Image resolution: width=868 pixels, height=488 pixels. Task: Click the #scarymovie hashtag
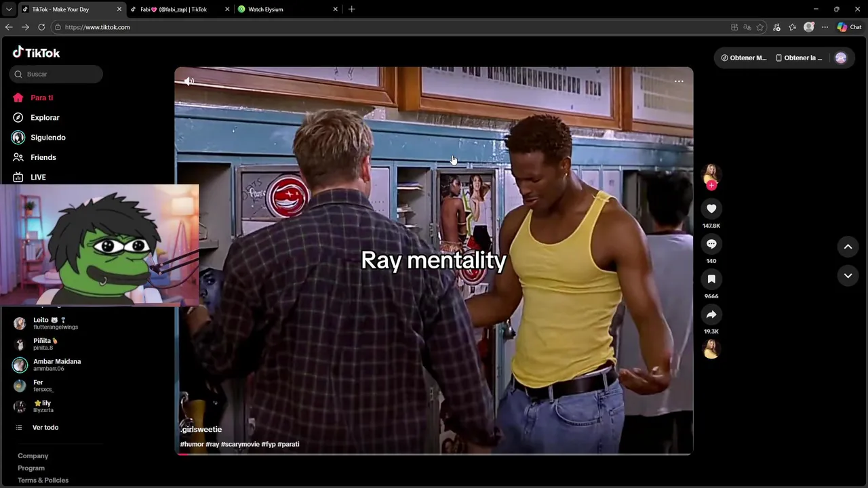[x=240, y=445]
